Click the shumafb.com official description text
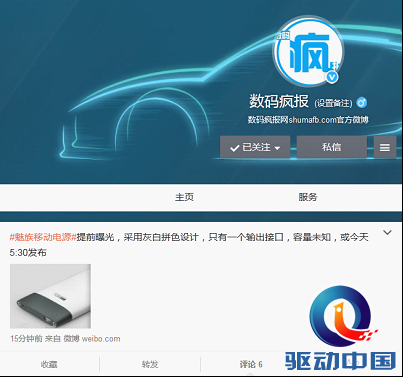 coord(308,120)
